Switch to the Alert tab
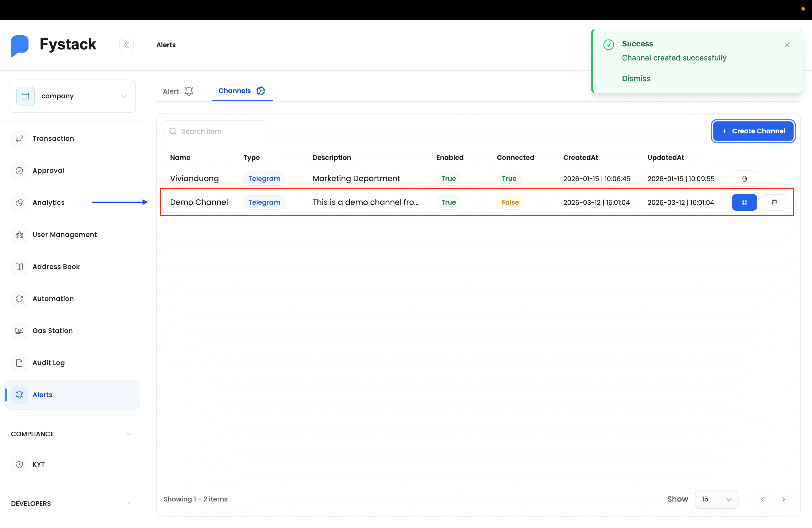Viewport: 812px width, 528px height. (177, 91)
